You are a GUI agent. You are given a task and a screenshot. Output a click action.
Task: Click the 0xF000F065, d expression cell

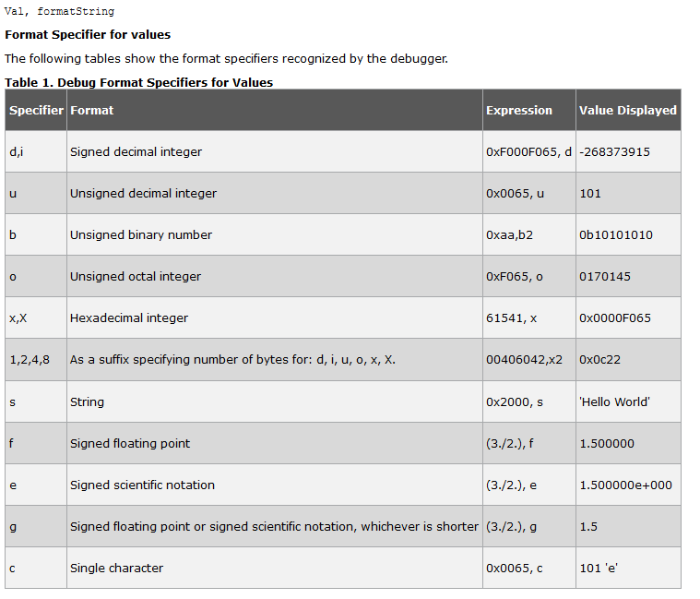(528, 152)
